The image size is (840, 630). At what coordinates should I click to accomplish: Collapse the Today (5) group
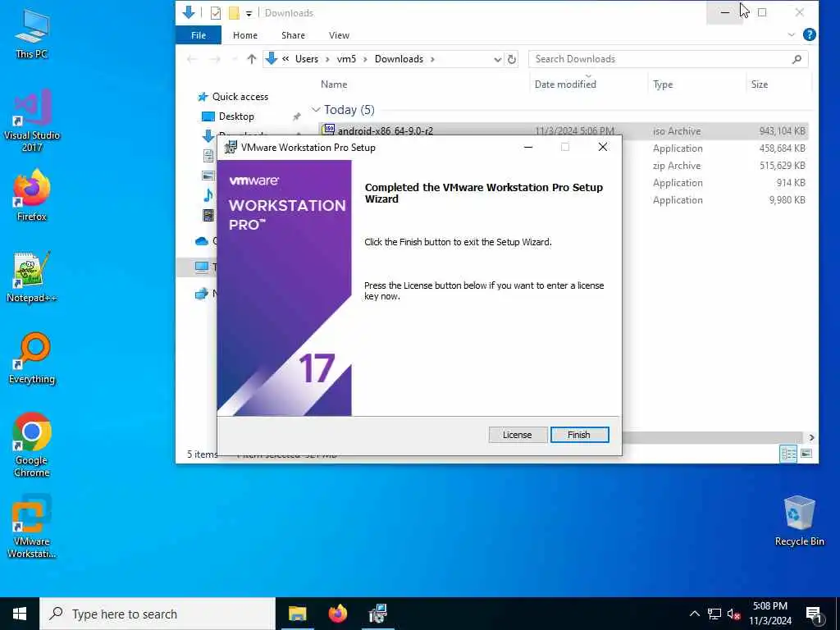click(x=316, y=110)
